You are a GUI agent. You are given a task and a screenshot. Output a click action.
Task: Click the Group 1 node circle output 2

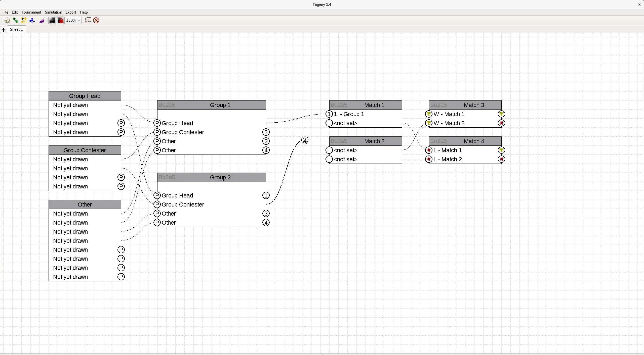266,132
